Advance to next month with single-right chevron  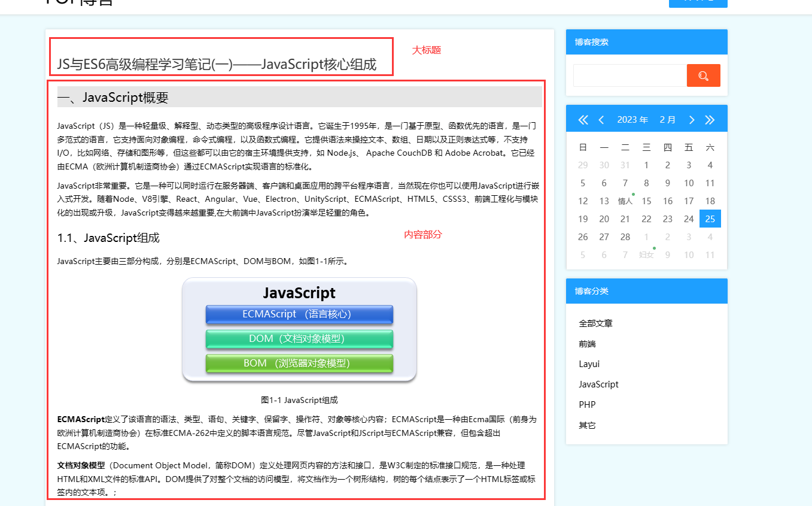click(692, 120)
